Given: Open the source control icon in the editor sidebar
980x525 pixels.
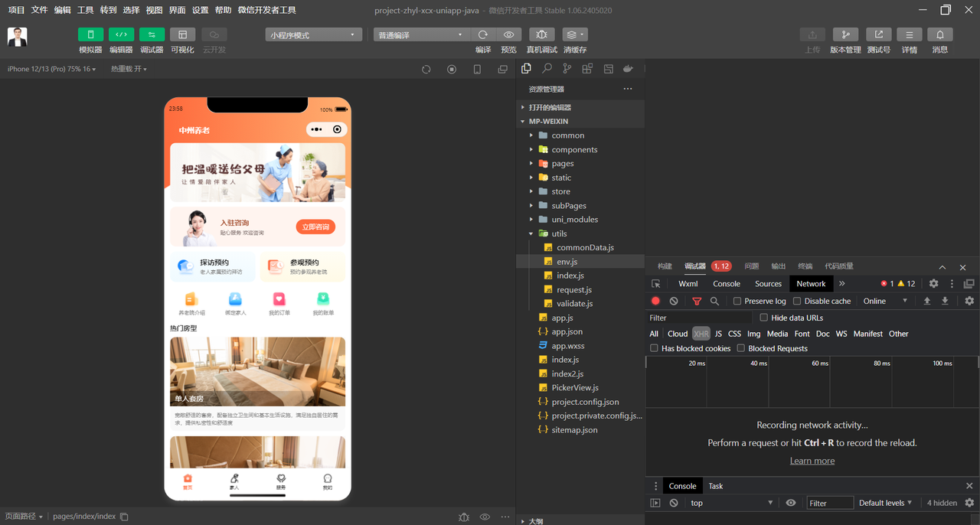Looking at the screenshot, I should coord(567,69).
